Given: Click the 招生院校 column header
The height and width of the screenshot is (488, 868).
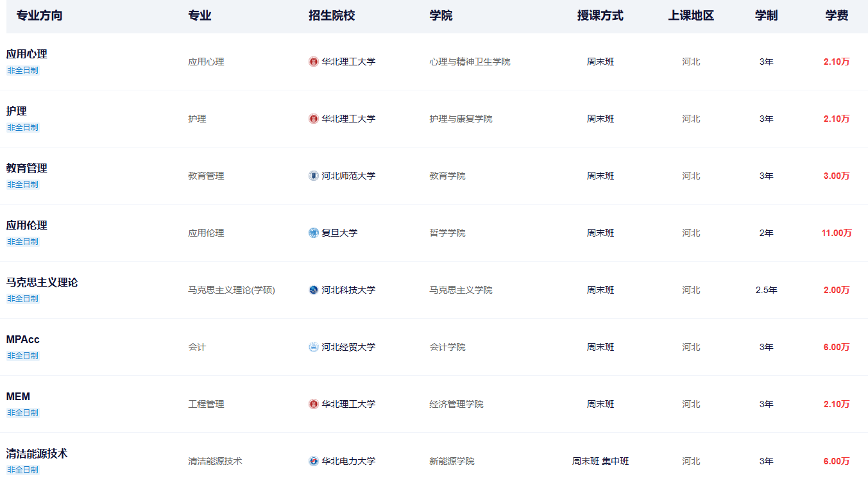Looking at the screenshot, I should pos(332,15).
